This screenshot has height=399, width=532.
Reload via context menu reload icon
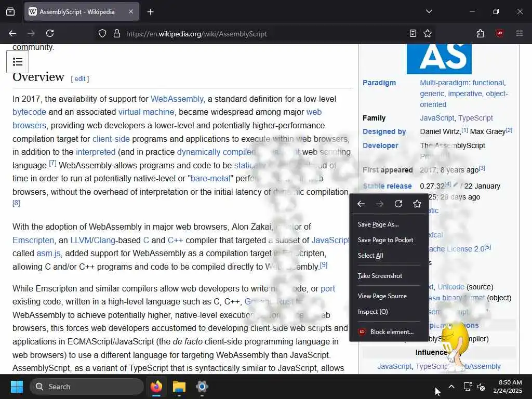398,204
